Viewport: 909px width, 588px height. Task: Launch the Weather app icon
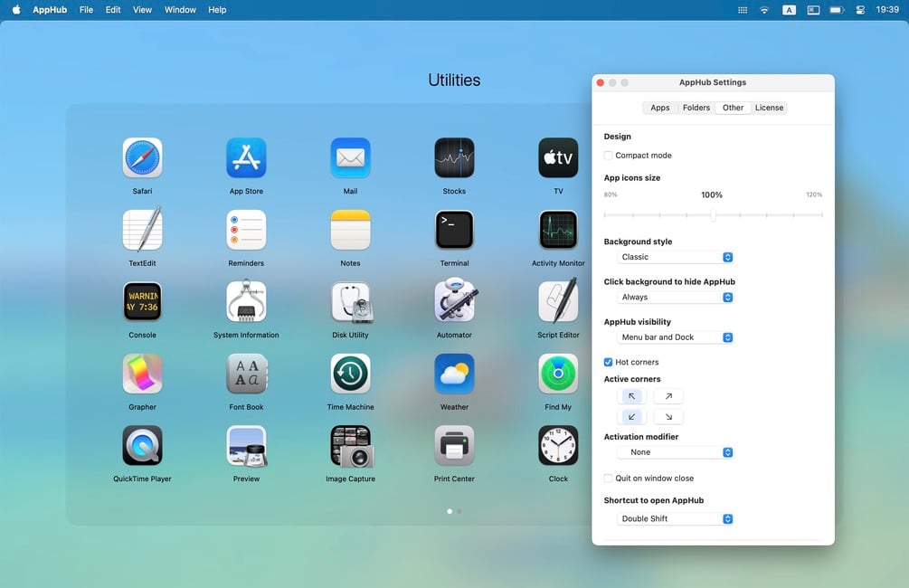click(x=454, y=374)
